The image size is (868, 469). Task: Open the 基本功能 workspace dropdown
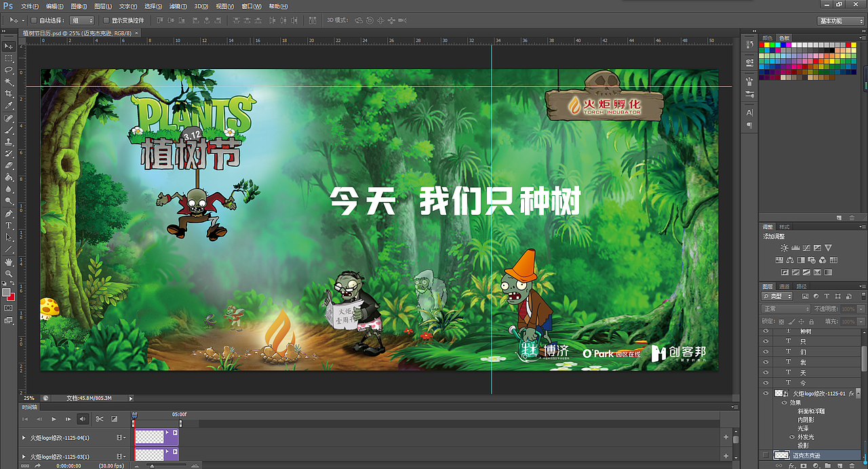click(x=841, y=20)
